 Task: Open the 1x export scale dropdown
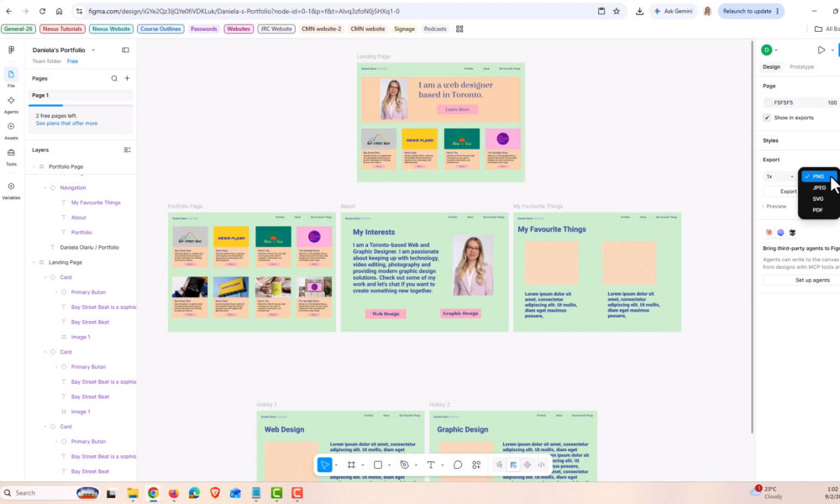[x=780, y=176]
